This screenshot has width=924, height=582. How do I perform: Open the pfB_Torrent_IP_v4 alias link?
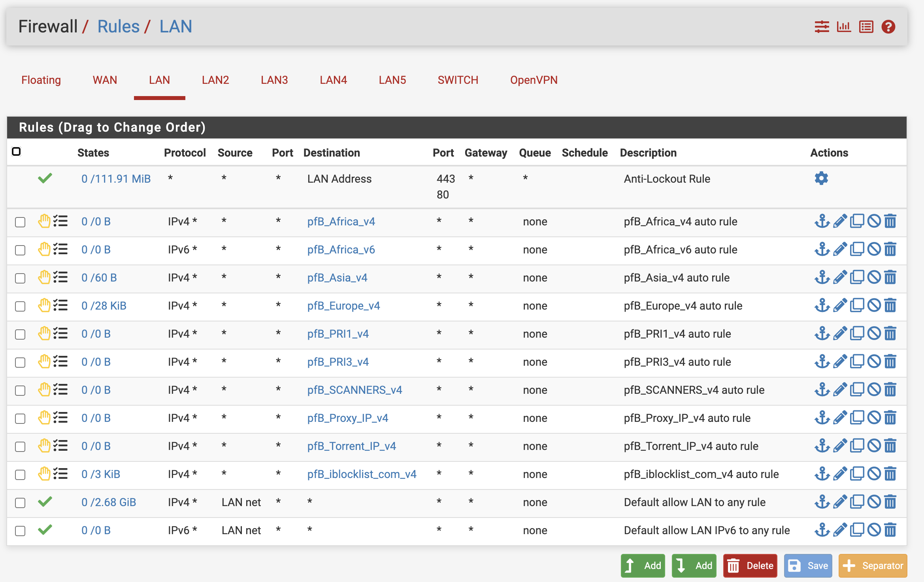tap(352, 446)
